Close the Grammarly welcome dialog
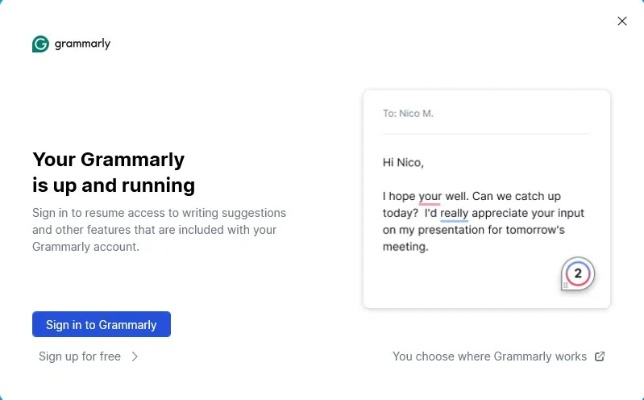The width and height of the screenshot is (644, 400). coord(622,21)
